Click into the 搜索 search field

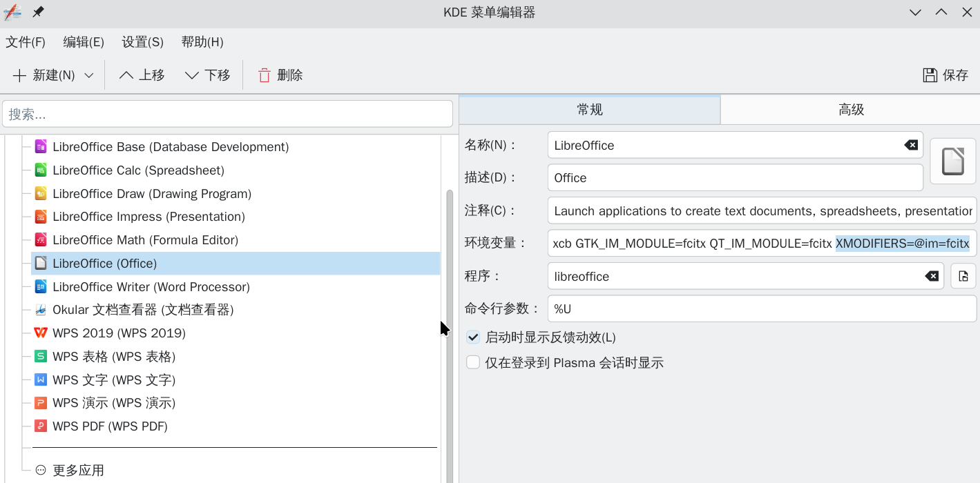pos(227,114)
